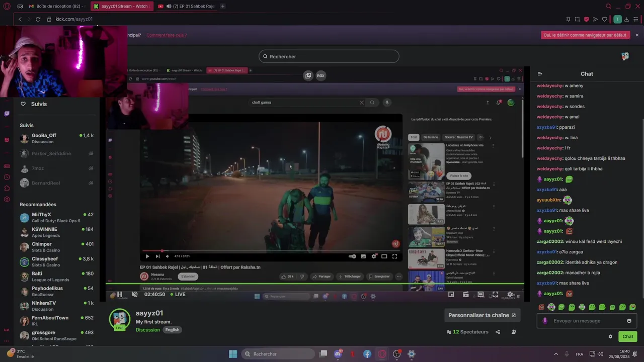Pause the Kick stream player
This screenshot has height=362, width=644.
pos(119,294)
